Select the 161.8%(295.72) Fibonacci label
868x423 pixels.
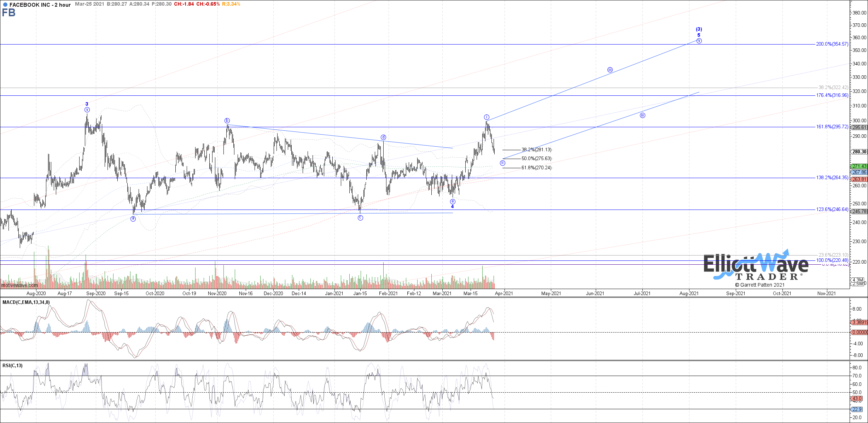tap(832, 127)
